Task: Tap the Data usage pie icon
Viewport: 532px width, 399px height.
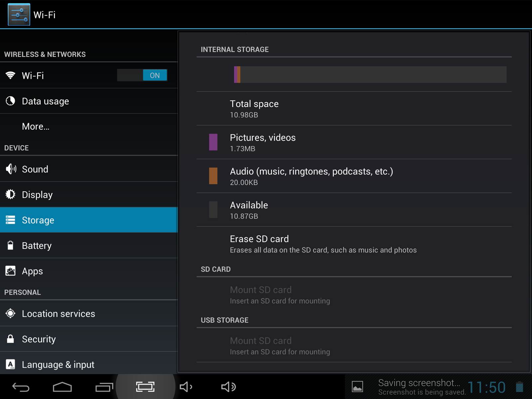Action: coord(10,101)
